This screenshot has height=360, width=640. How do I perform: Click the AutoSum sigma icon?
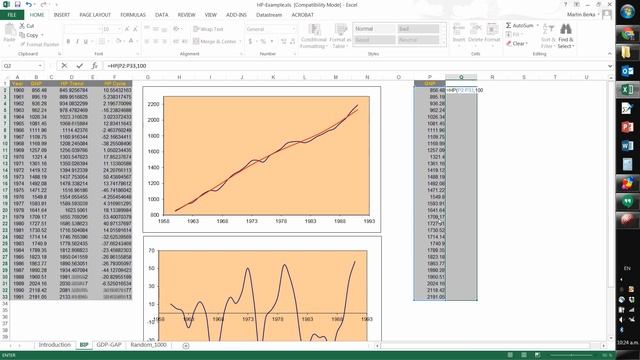(509, 25)
